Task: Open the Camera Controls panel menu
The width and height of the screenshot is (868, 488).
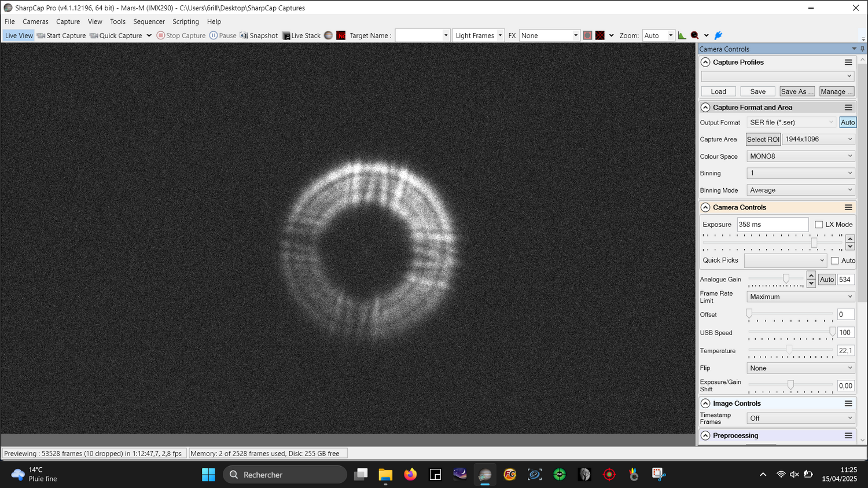Action: (849, 207)
